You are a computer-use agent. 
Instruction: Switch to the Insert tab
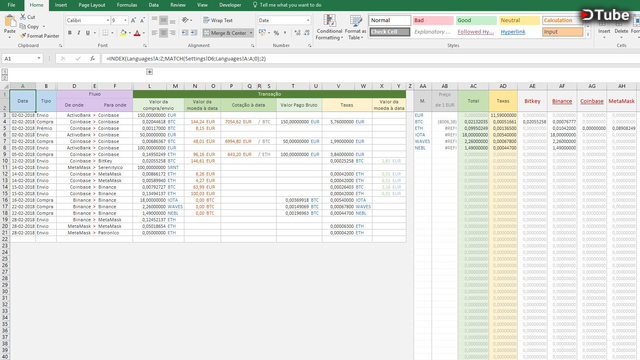click(61, 5)
